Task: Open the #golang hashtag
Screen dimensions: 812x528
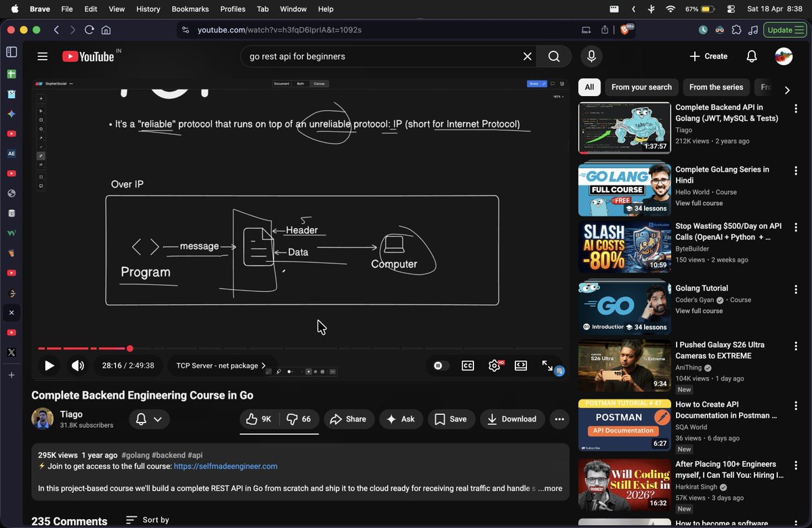Action: pos(135,456)
